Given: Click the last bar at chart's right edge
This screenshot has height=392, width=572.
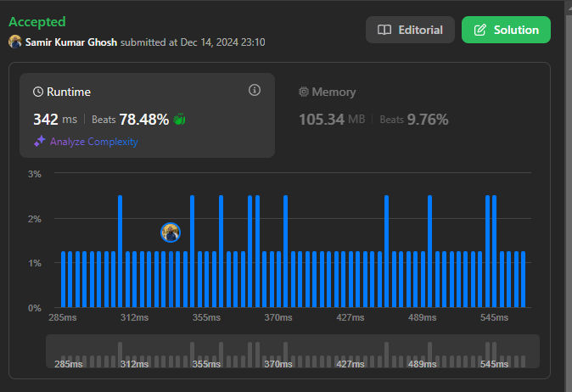Looking at the screenshot, I should point(523,279).
